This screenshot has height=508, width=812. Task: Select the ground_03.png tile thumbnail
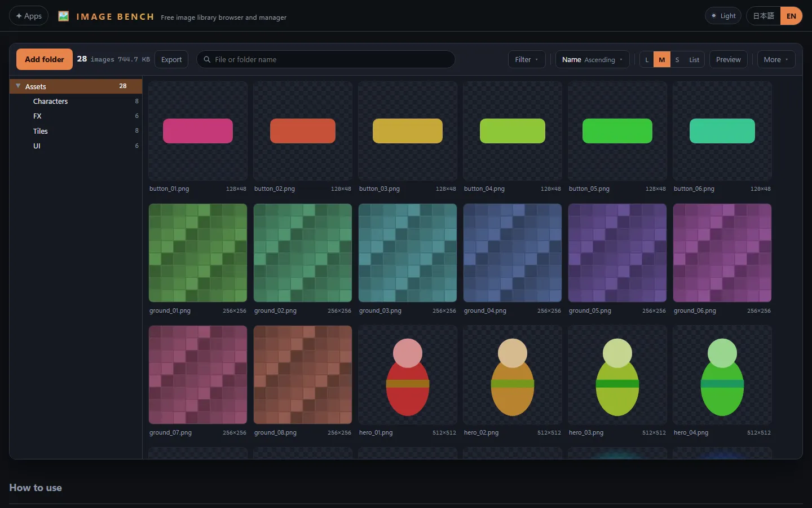408,253
